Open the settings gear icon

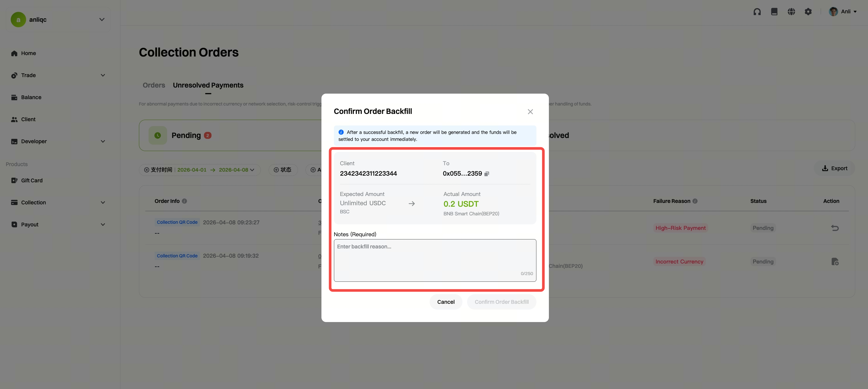pos(808,12)
